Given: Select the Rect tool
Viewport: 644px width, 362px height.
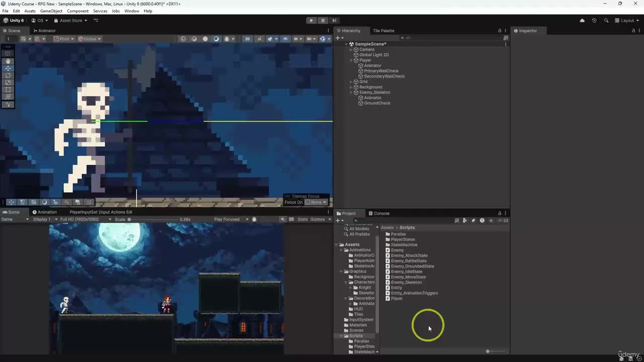Looking at the screenshot, I should [8, 89].
